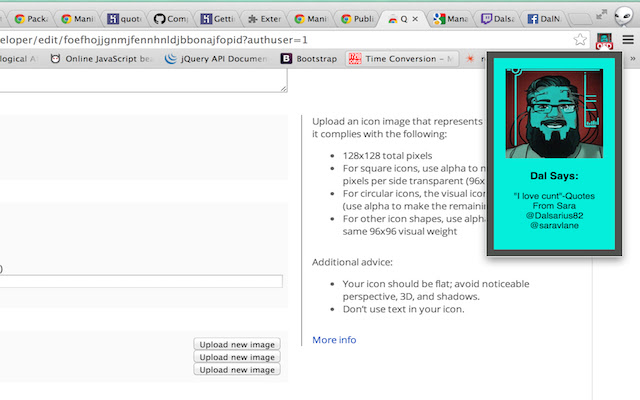The image size is (640, 400).
Task: Click the @saravlane handle text
Action: 554,225
